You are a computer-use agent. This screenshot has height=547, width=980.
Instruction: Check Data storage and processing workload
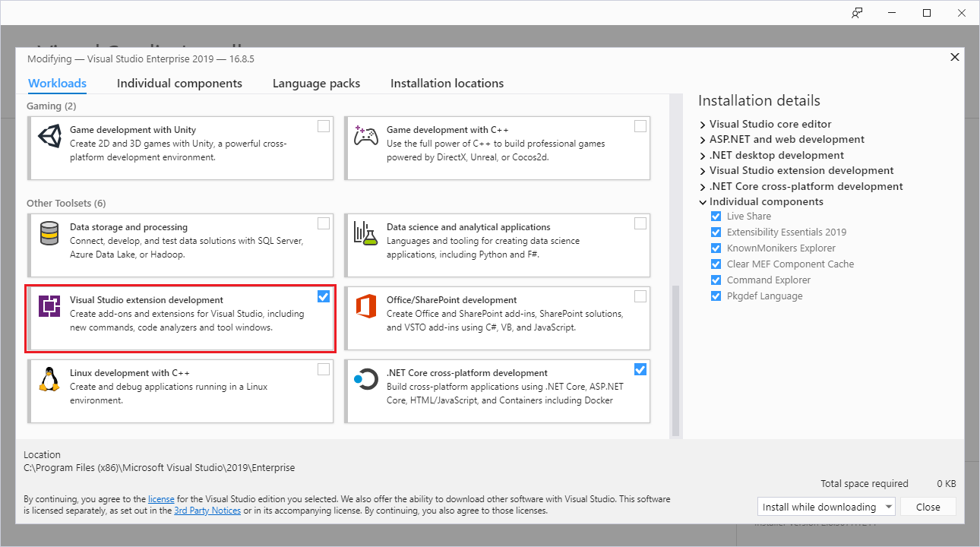tap(324, 223)
